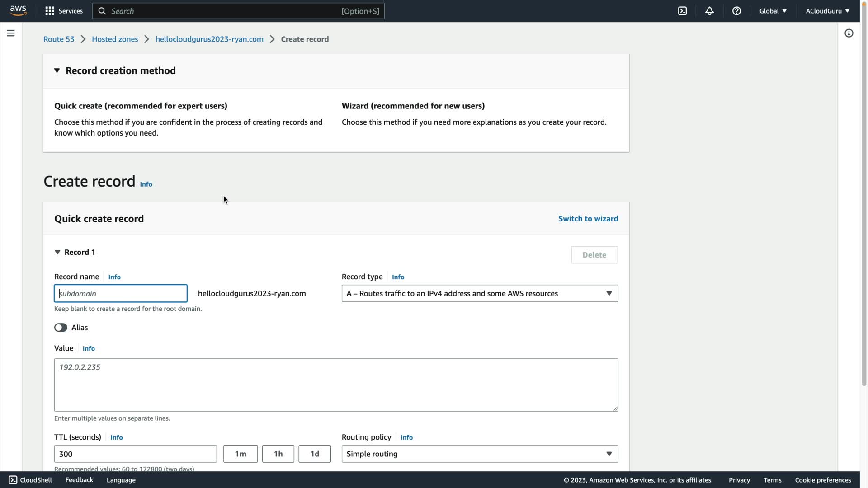Open the Record type dropdown
868x488 pixels.
tap(479, 293)
